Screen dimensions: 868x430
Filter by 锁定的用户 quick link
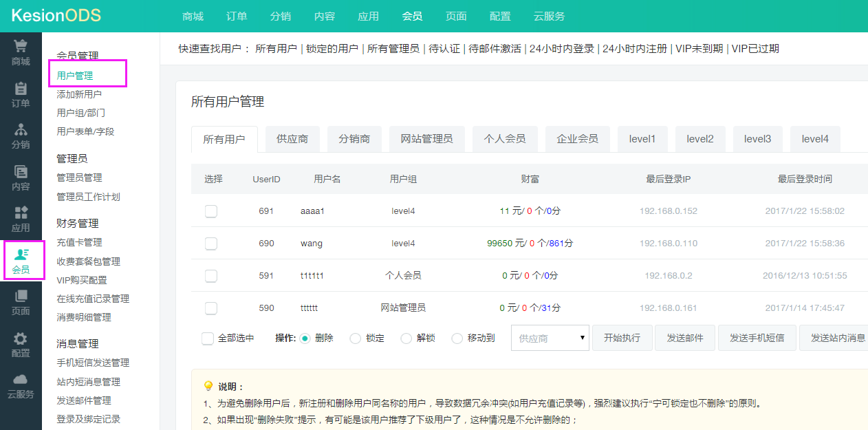(332, 49)
